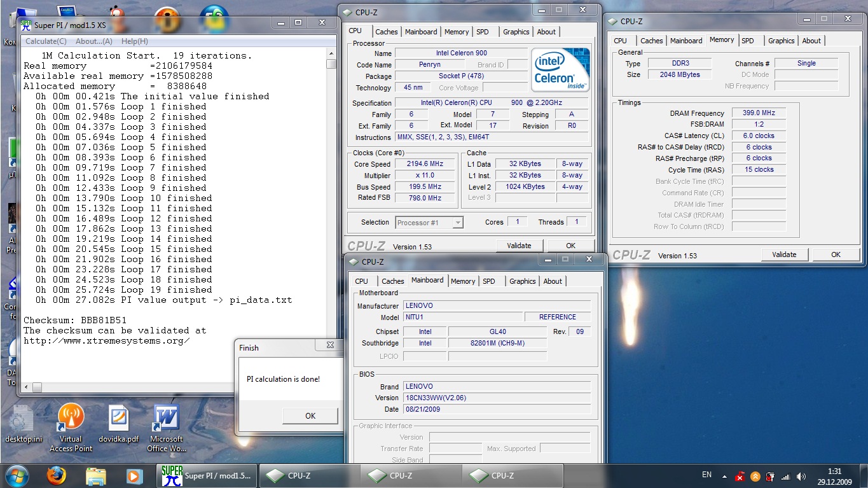Launch Firefox from the taskbar
This screenshot has height=488, width=868.
(56, 475)
